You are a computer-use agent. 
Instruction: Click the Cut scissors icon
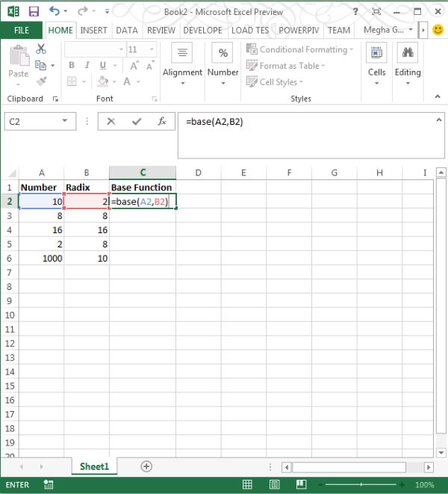[x=41, y=49]
